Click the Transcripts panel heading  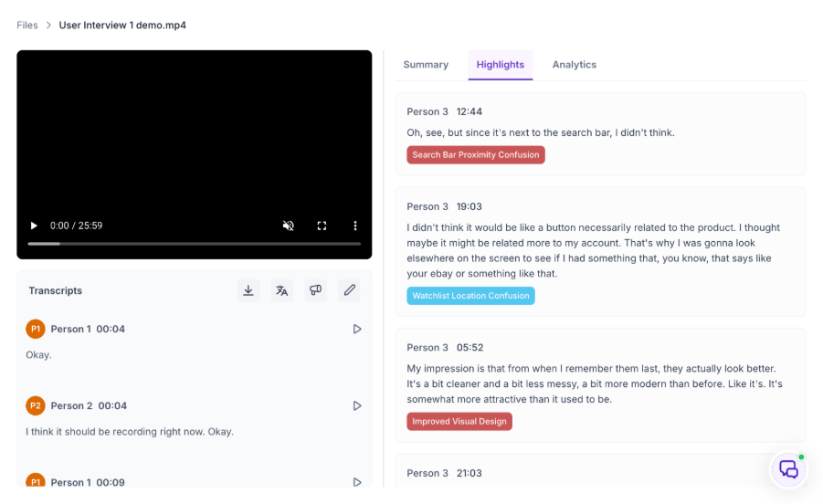click(55, 290)
